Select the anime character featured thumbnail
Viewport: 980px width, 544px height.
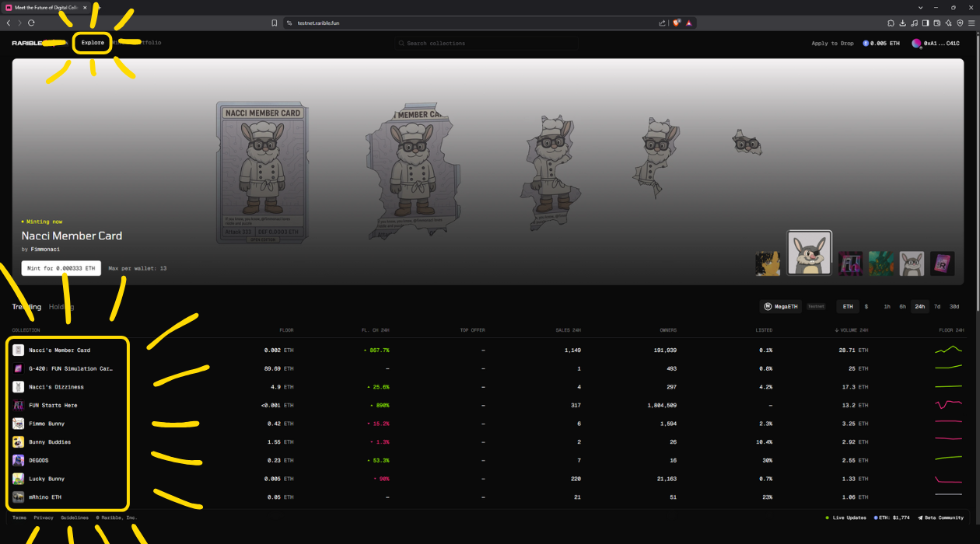(x=768, y=263)
